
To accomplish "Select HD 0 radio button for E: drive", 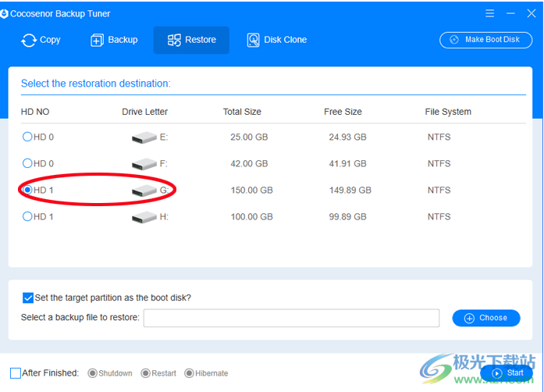I will coord(27,137).
